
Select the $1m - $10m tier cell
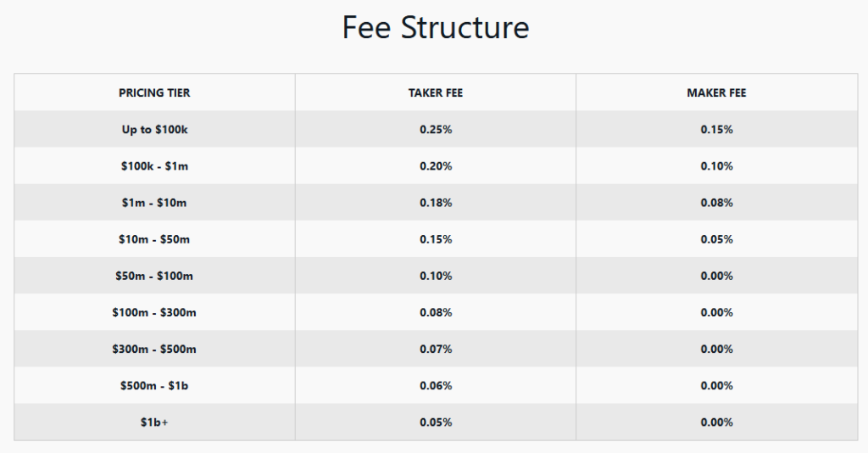(x=154, y=203)
